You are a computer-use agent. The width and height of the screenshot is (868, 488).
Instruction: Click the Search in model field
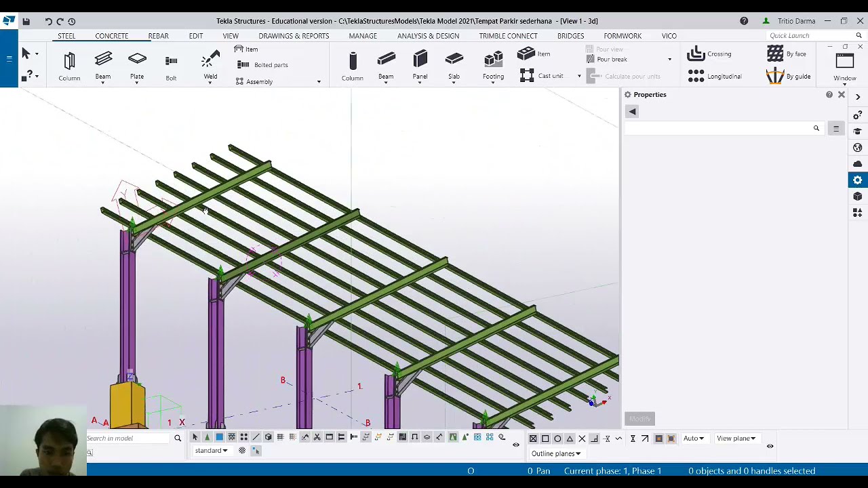(127, 439)
